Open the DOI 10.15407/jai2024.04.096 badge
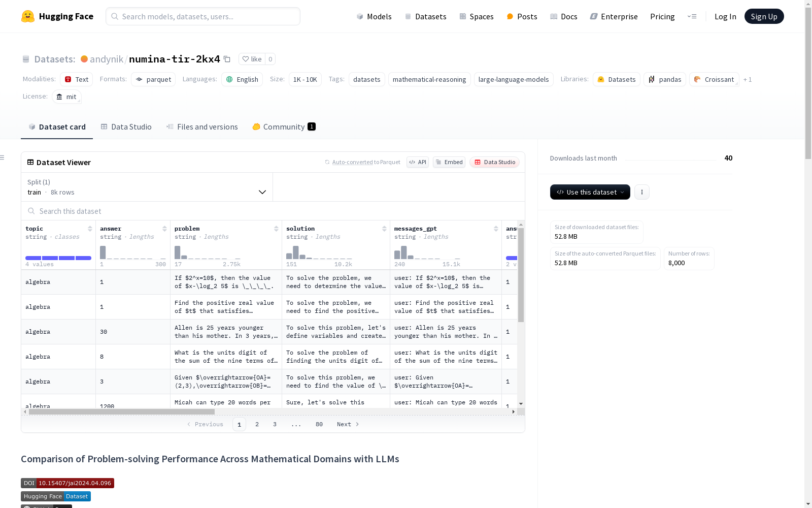The image size is (812, 508). click(x=67, y=483)
